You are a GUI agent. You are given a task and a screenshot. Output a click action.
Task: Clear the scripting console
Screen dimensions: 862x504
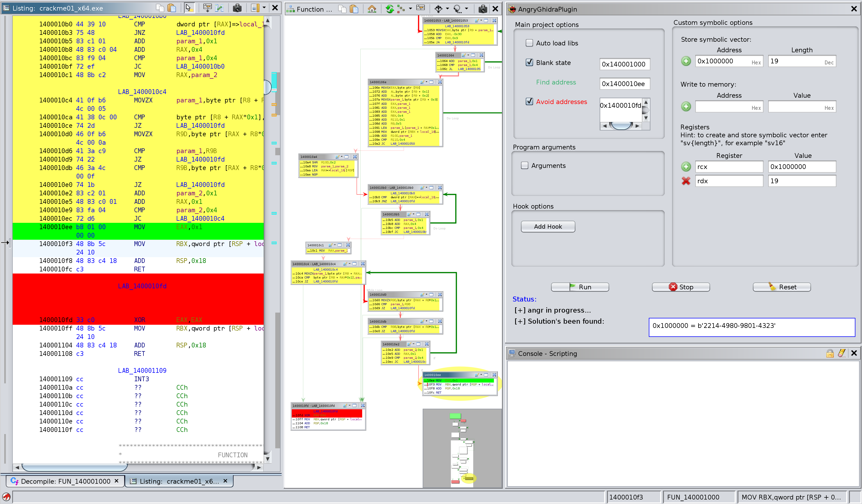(841, 353)
